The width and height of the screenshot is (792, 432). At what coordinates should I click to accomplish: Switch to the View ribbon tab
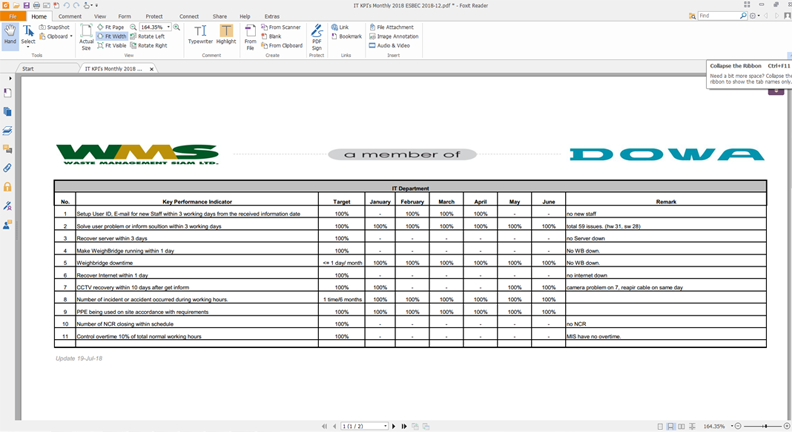tap(100, 16)
